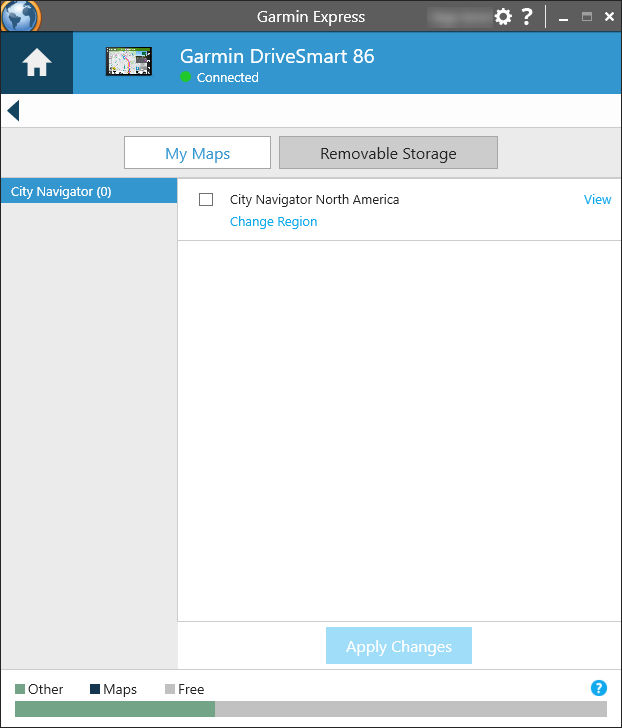Image resolution: width=622 pixels, height=728 pixels.
Task: Switch to the Removable Storage tab
Action: pos(388,153)
